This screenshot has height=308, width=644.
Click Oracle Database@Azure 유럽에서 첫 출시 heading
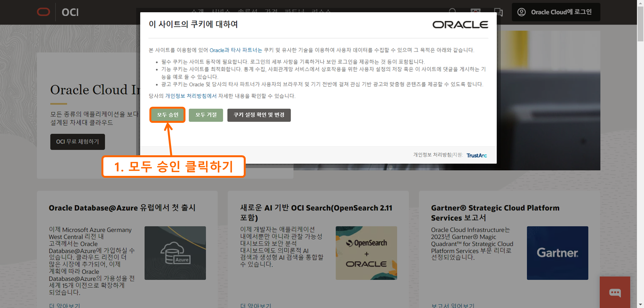point(122,208)
